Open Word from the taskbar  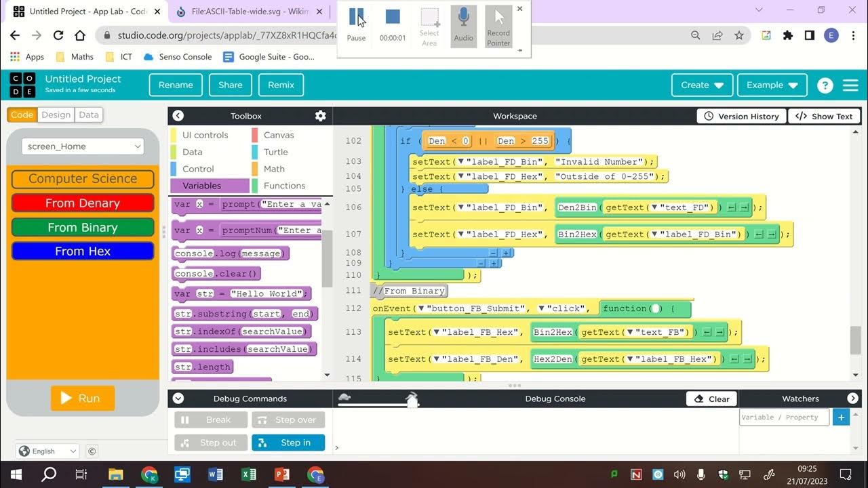tap(216, 474)
